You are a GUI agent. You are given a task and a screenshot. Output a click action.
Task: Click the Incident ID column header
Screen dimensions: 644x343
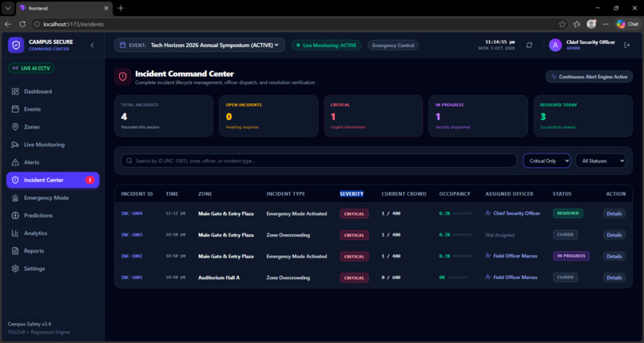137,194
